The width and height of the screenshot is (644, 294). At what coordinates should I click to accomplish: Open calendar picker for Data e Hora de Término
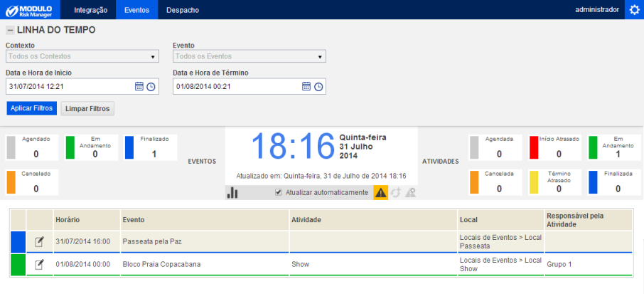tap(306, 86)
